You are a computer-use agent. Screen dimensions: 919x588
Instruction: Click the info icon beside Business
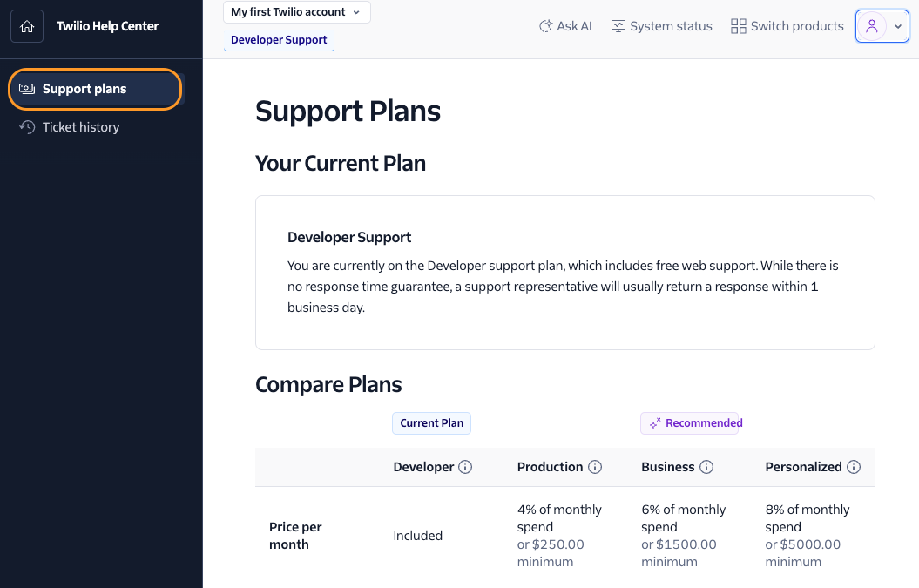click(706, 466)
